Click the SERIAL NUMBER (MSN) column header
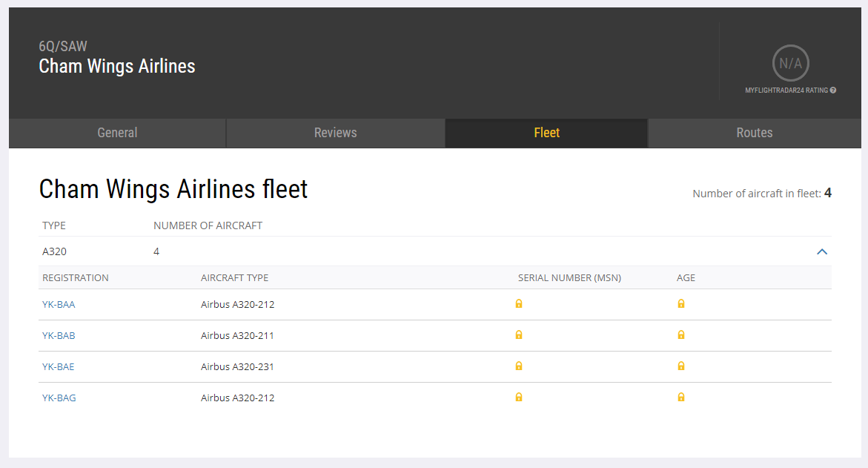Viewport: 868px width, 468px height. pos(569,277)
